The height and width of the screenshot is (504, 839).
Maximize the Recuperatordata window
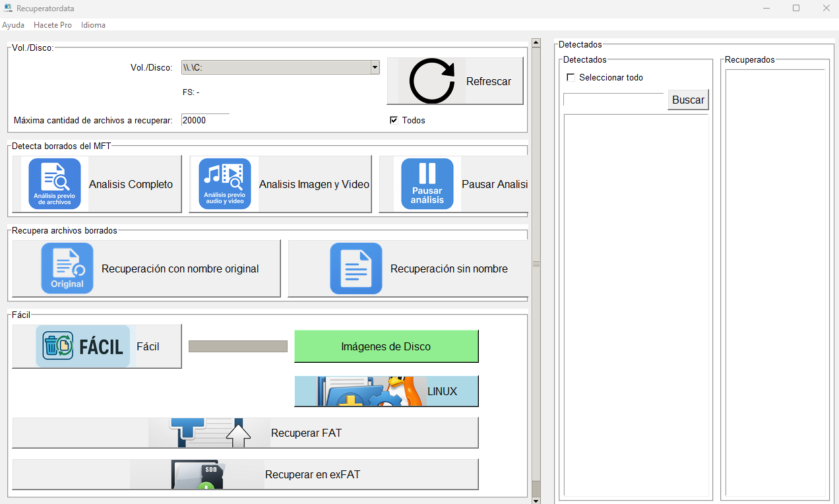click(x=796, y=8)
